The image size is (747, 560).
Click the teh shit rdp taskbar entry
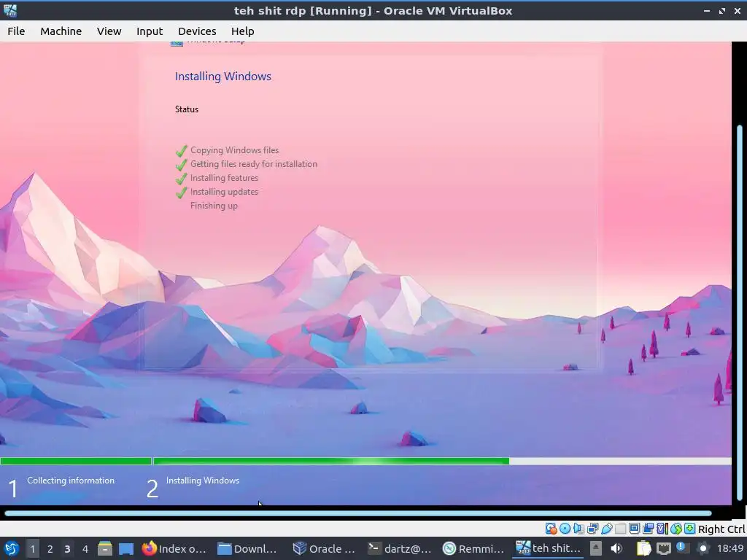click(x=549, y=548)
